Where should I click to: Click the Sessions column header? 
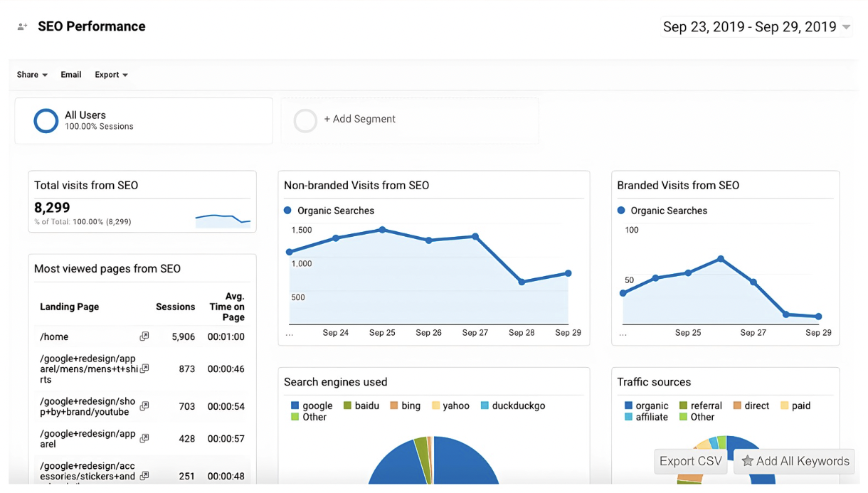pos(175,307)
